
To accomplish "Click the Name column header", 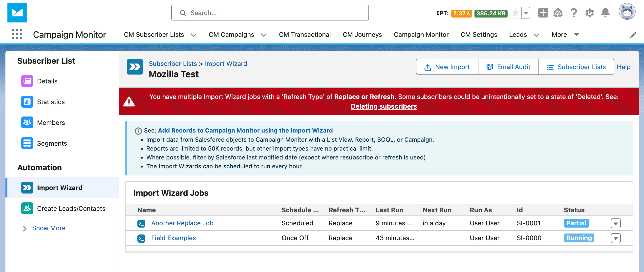I will 147,210.
